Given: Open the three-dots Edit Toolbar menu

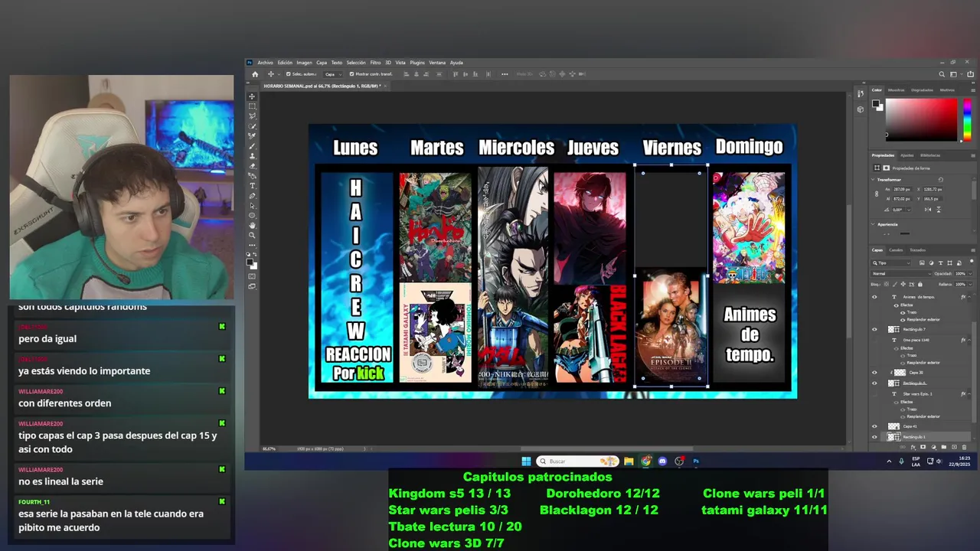Looking at the screenshot, I should pos(252,246).
